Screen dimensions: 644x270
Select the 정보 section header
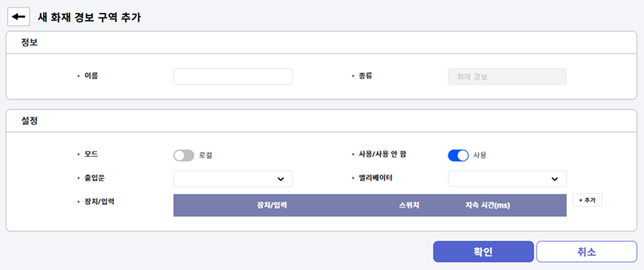click(x=30, y=43)
